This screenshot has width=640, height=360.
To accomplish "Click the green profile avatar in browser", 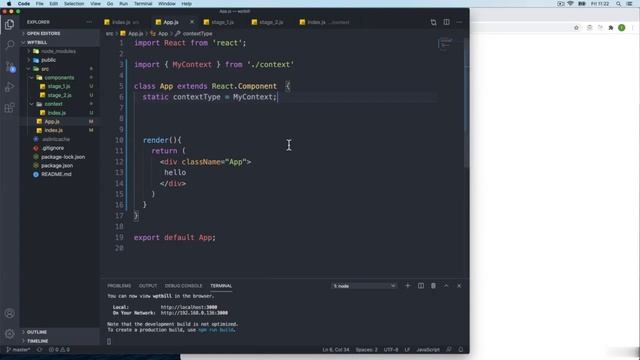I will tap(622, 28).
